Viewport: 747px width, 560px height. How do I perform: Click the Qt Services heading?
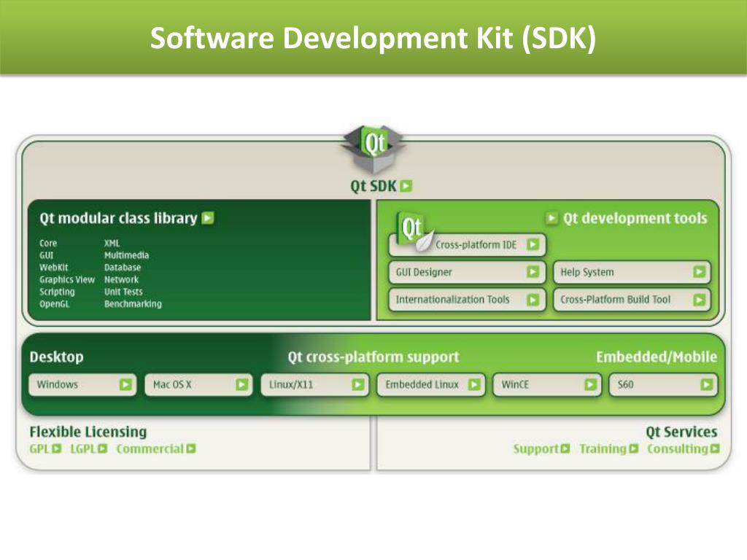[x=681, y=432]
